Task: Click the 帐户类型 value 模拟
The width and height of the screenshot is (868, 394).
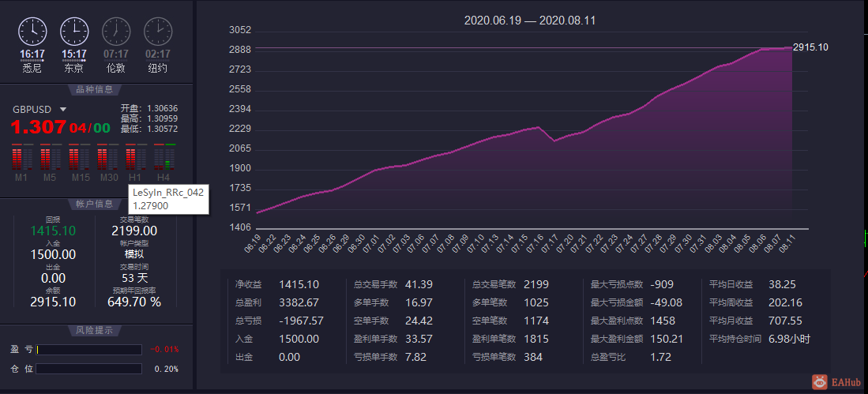Action: [134, 254]
